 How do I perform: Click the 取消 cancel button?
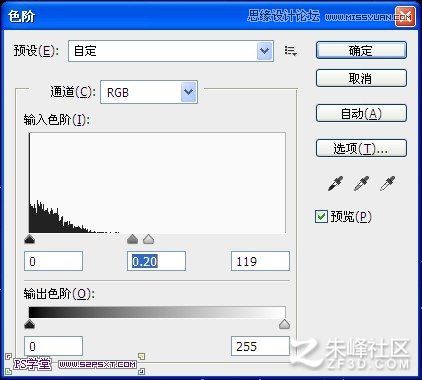[x=361, y=78]
